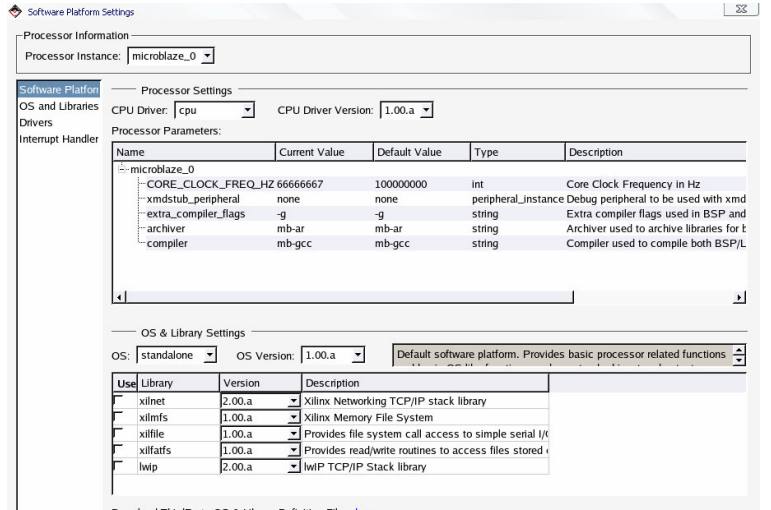Open the Interrupt Handler section
Image resolution: width=771 pixels, height=510 pixels.
pos(58,138)
